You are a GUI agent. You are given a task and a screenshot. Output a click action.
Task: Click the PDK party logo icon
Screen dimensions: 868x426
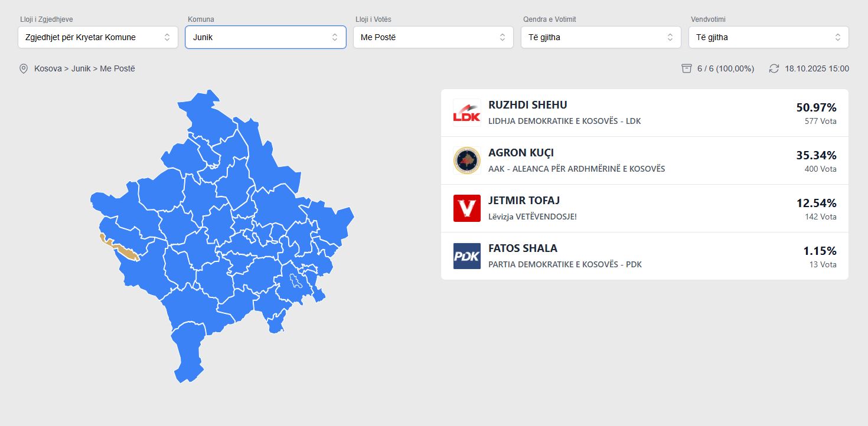[x=466, y=256]
